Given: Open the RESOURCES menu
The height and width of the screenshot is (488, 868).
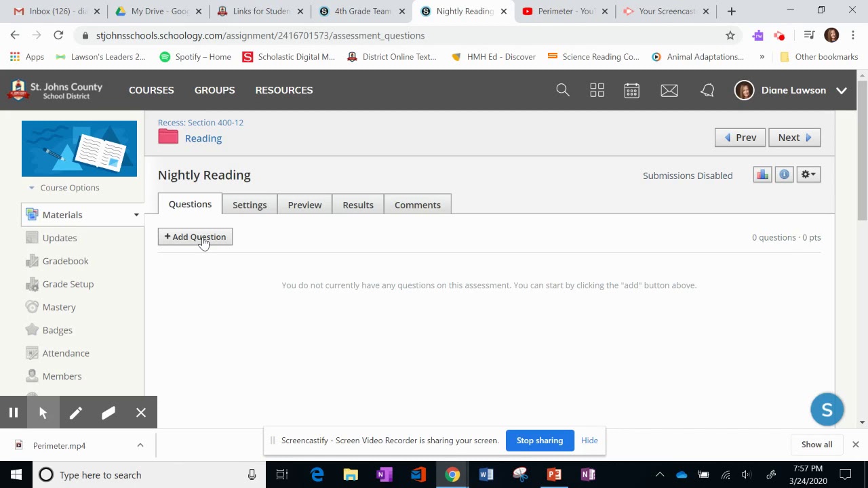Looking at the screenshot, I should point(284,90).
